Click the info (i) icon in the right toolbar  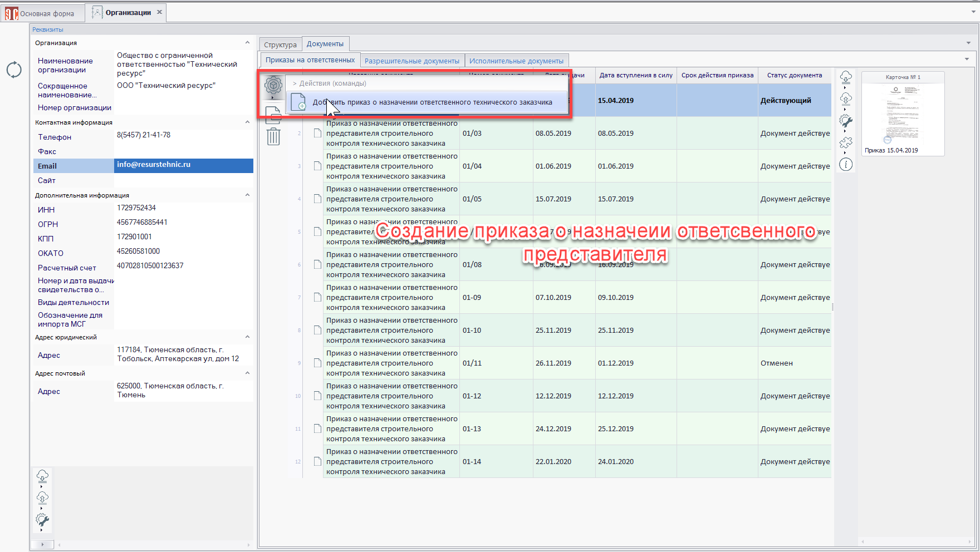click(846, 165)
